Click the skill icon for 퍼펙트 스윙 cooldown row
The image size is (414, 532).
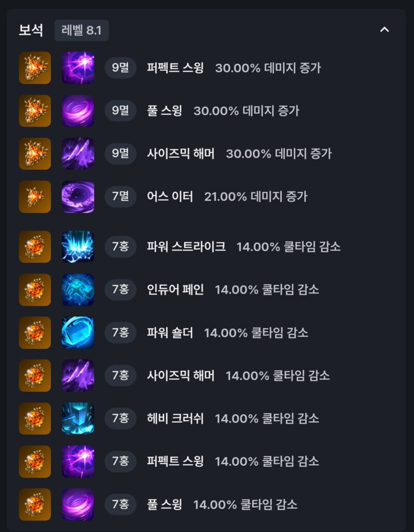click(78, 462)
